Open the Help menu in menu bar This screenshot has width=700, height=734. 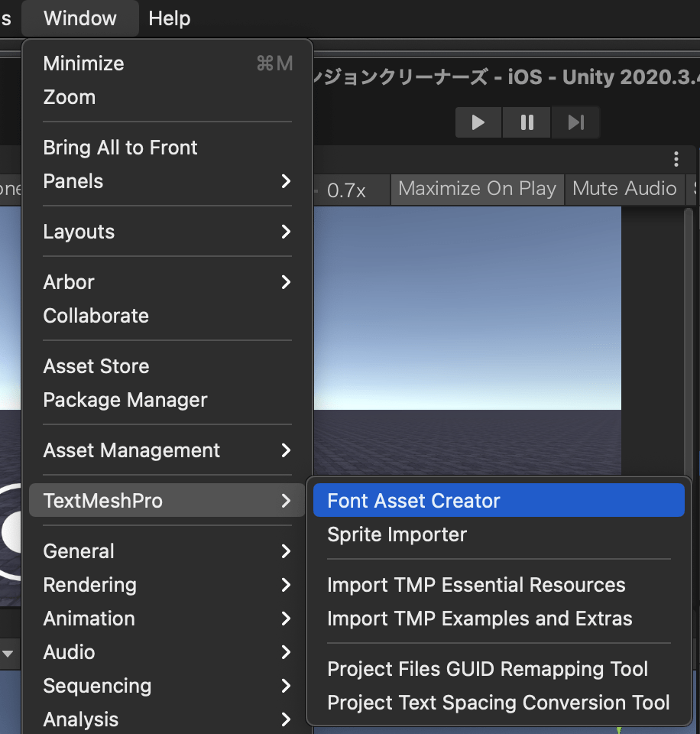click(x=170, y=18)
